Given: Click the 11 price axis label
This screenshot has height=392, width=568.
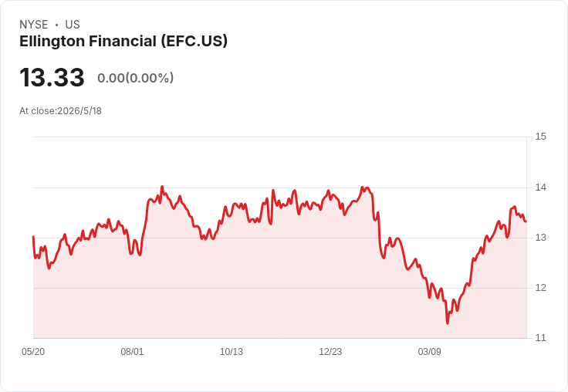Looking at the screenshot, I should click(540, 338).
